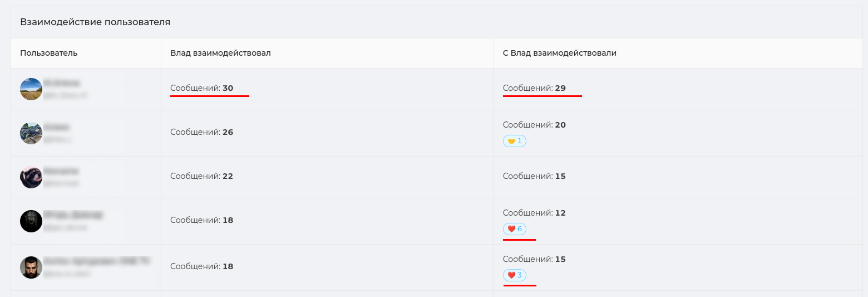Click the Пользователь column header
The image size is (868, 297).
[49, 53]
